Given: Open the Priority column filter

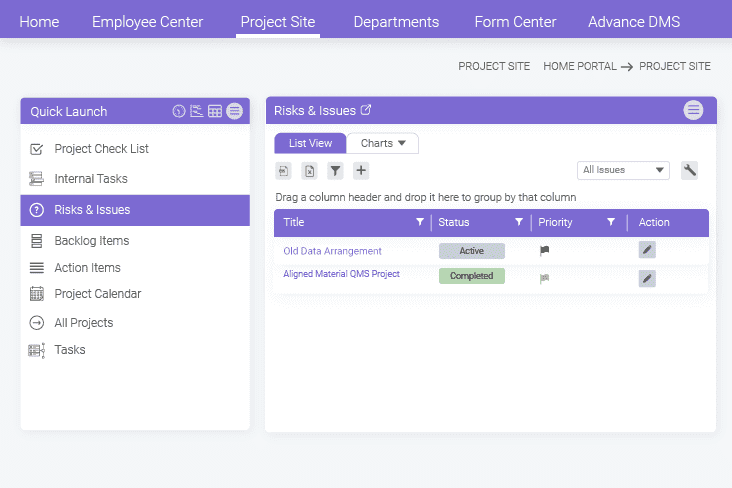Looking at the screenshot, I should [611, 222].
